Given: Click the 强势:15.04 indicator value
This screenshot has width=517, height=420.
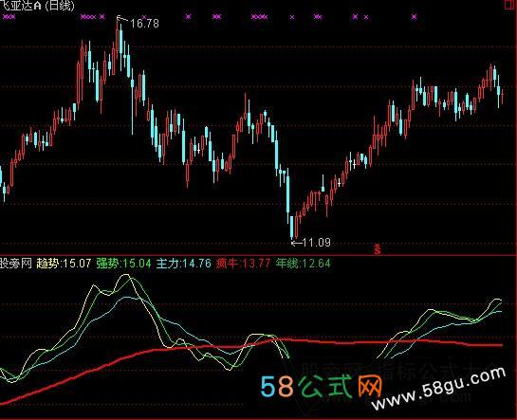Looking at the screenshot, I should 123,264.
